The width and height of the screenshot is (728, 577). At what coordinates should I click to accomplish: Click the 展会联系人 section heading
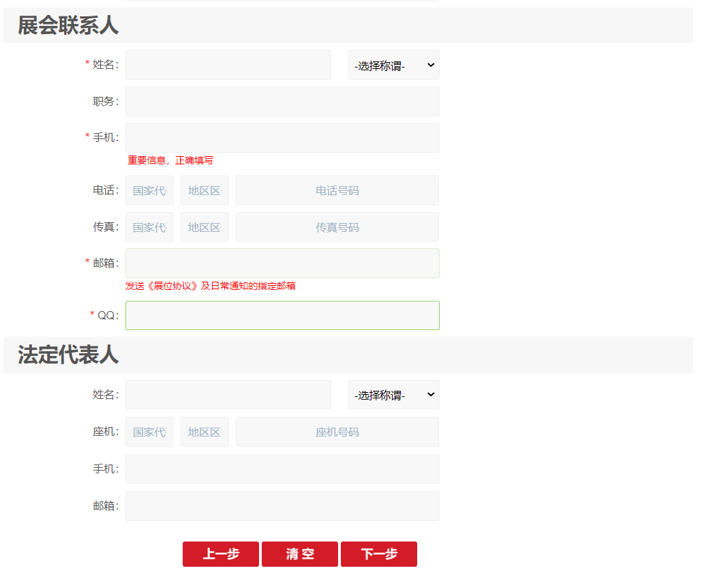point(68,25)
